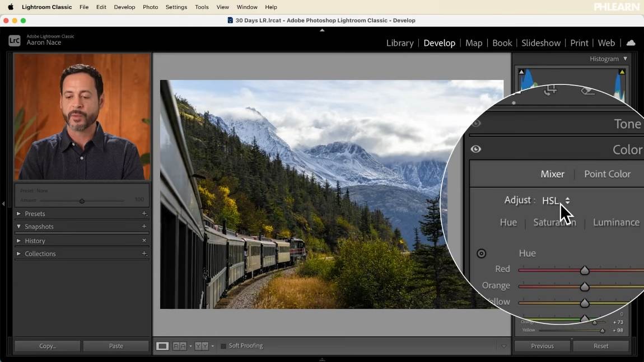Open the Lightroom Classic app menu
644x362 pixels.
pos(47,7)
